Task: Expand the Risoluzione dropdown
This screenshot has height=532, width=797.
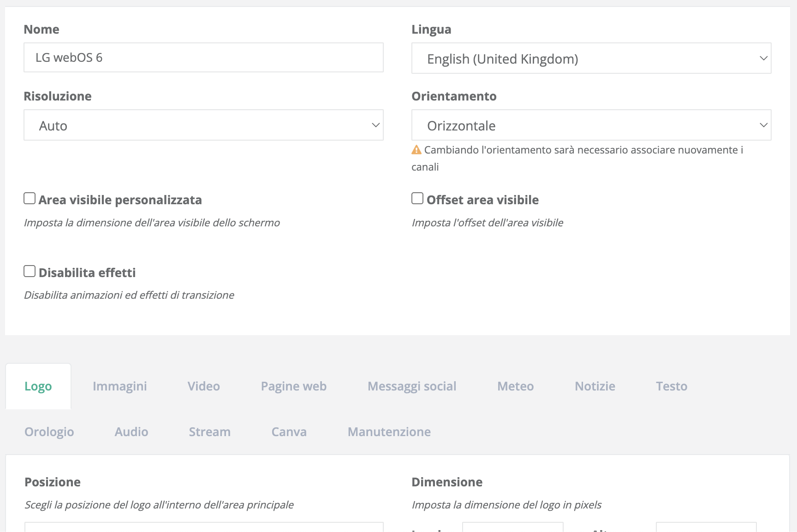Action: click(203, 125)
